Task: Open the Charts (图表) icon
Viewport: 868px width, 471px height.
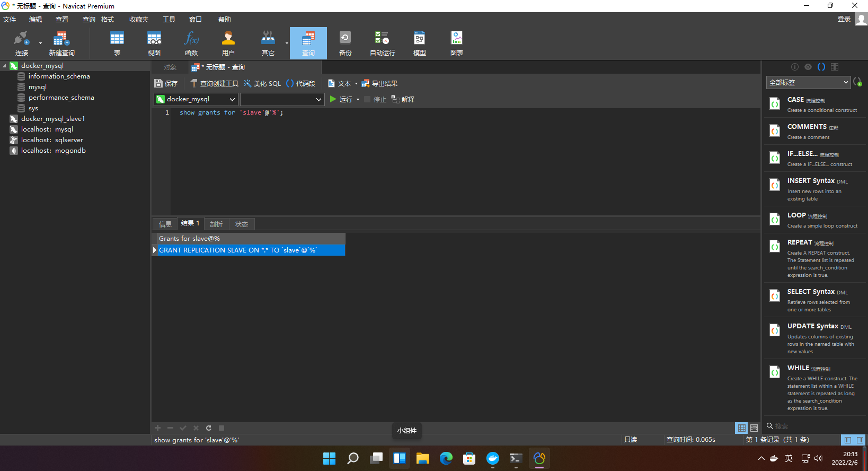Action: [457, 43]
